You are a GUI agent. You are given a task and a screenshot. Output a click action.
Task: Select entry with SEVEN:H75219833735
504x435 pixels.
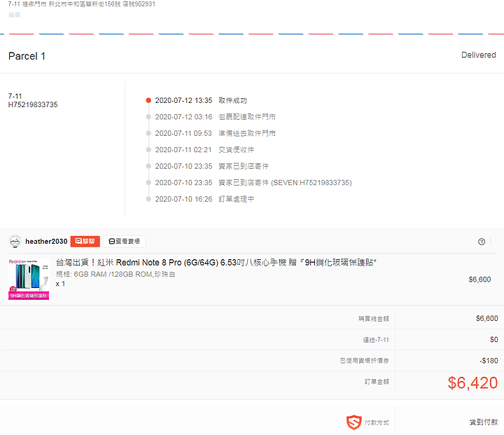253,183
